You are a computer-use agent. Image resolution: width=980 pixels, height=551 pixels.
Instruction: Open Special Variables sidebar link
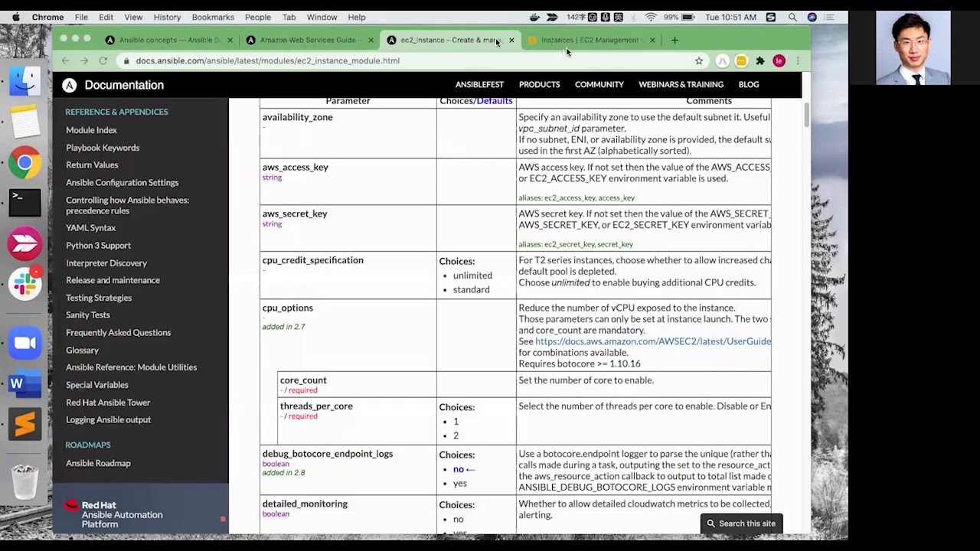click(x=96, y=384)
